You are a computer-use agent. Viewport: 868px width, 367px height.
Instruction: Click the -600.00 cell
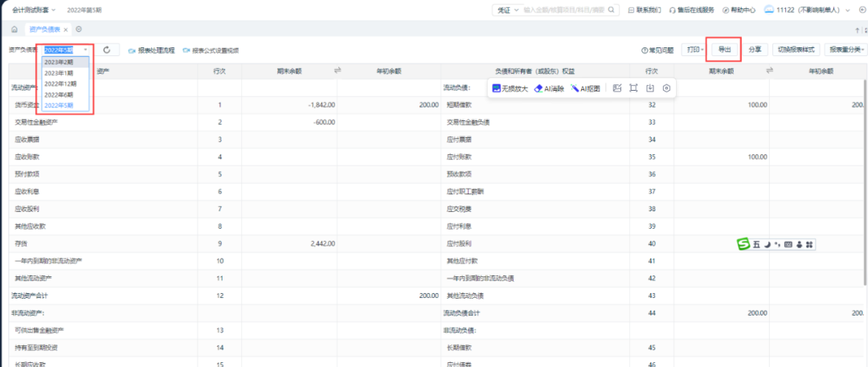(322, 122)
